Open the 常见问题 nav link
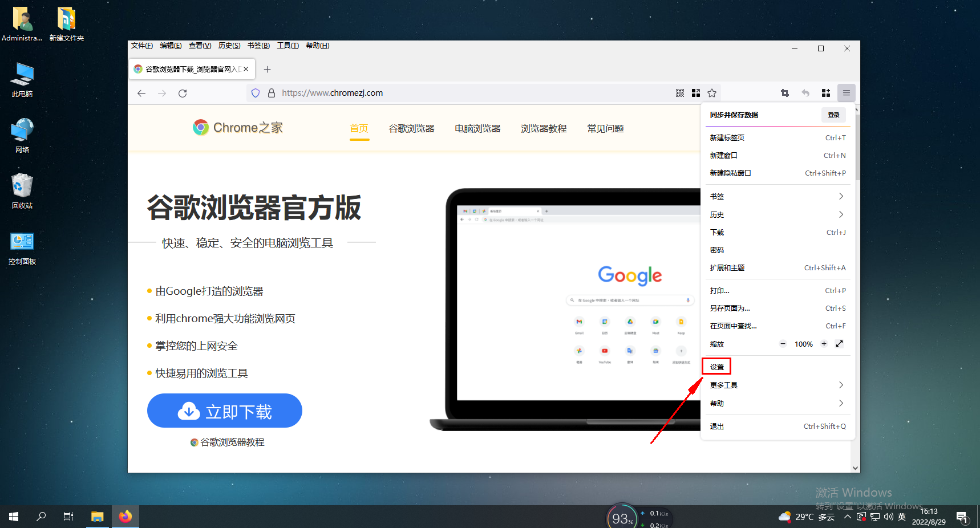The image size is (980, 528). point(605,128)
